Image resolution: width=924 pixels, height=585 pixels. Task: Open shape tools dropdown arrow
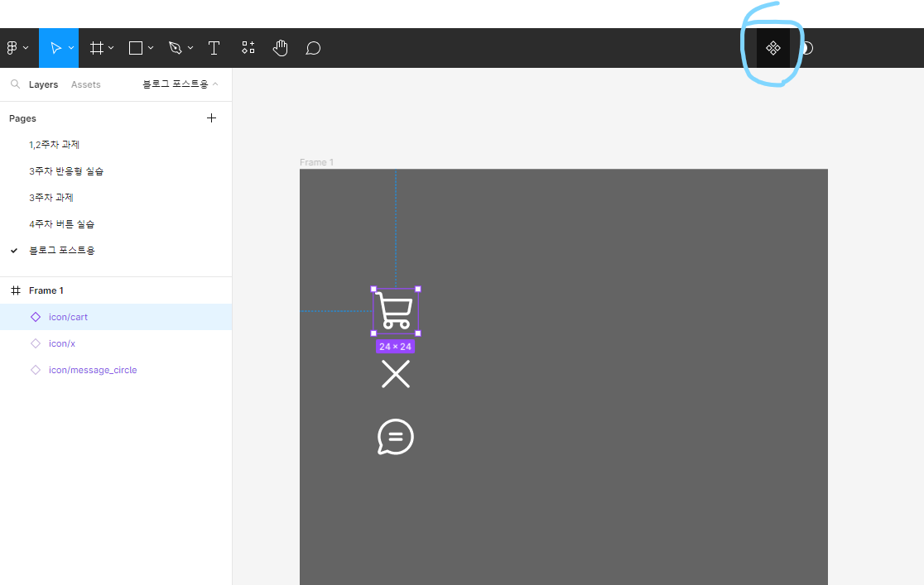151,48
